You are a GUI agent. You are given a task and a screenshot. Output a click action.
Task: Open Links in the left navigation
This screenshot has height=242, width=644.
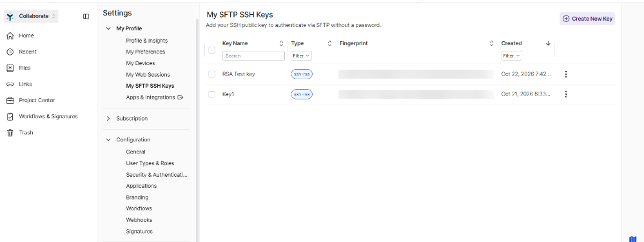pos(26,84)
